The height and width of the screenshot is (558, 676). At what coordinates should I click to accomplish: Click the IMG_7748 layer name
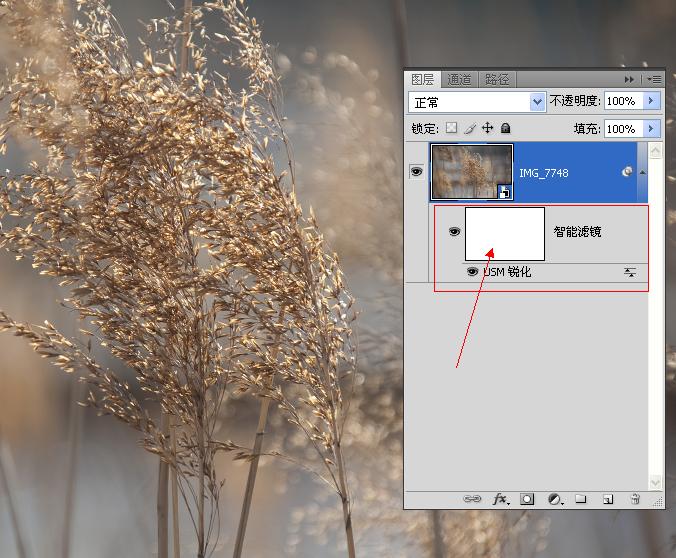(544, 173)
